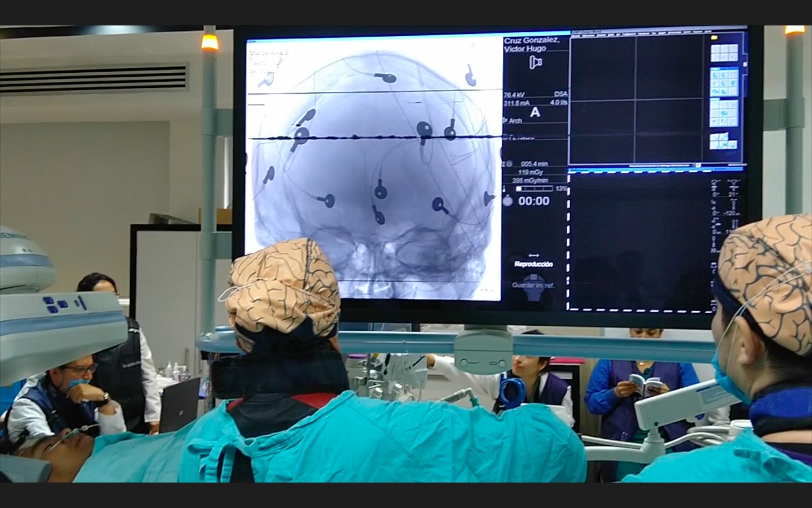This screenshot has height=508, width=812.
Task: Click the bottom-middle tile of the fourth palette
Action: [724, 144]
